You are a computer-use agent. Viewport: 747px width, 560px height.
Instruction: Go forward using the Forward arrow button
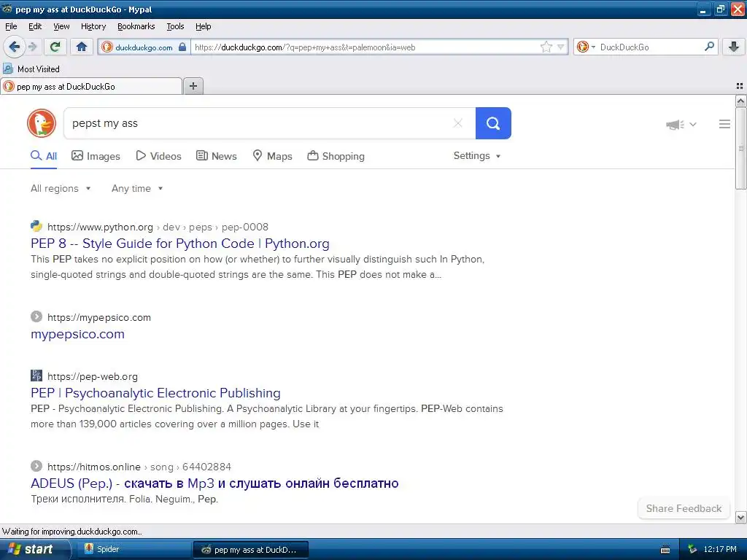32,47
